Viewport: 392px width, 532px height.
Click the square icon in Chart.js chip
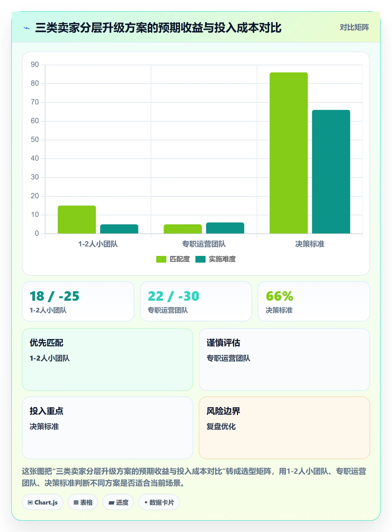point(30,503)
